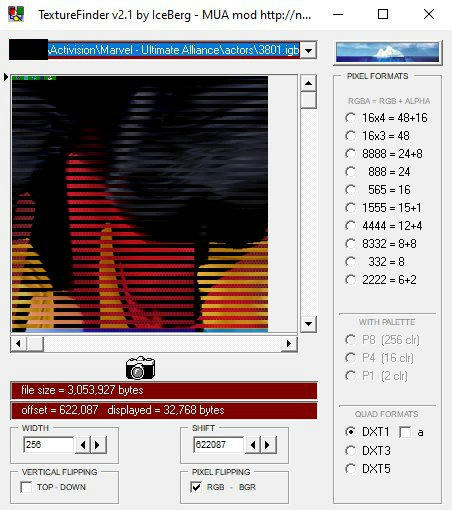452x510 pixels.
Task: Select the DXT5 quad format
Action: pos(350,469)
